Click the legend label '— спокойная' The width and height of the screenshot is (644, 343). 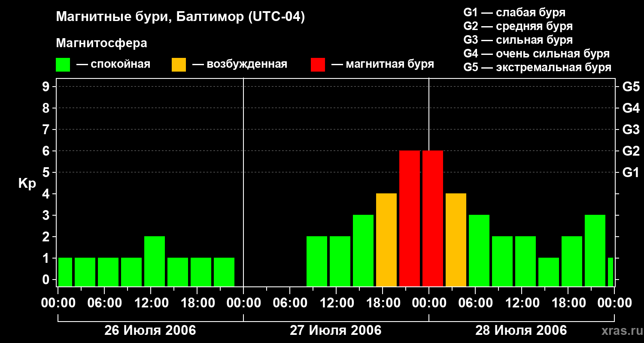click(x=113, y=65)
